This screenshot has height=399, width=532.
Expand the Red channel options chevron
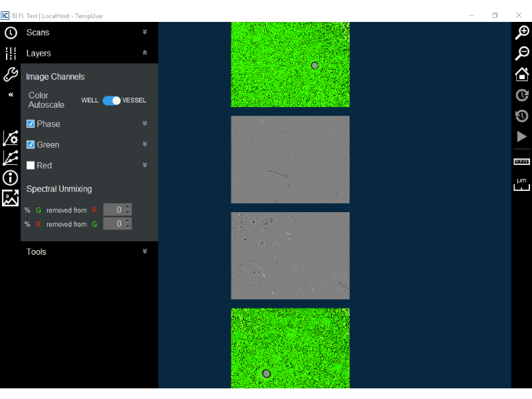145,165
